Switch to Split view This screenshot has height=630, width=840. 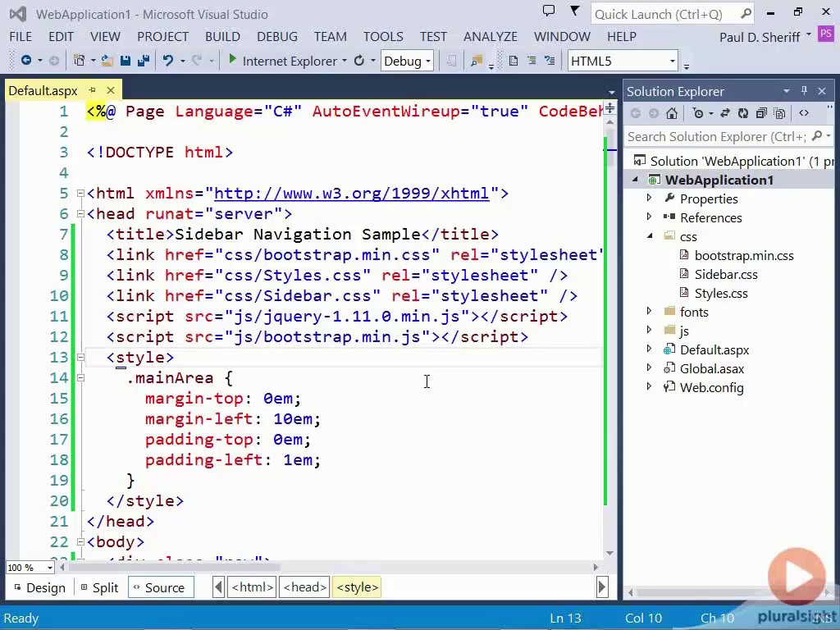pyautogui.click(x=99, y=587)
